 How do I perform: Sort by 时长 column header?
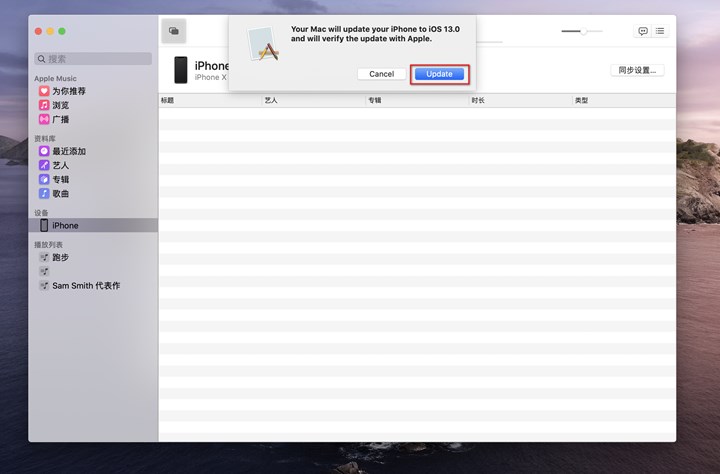pos(521,100)
